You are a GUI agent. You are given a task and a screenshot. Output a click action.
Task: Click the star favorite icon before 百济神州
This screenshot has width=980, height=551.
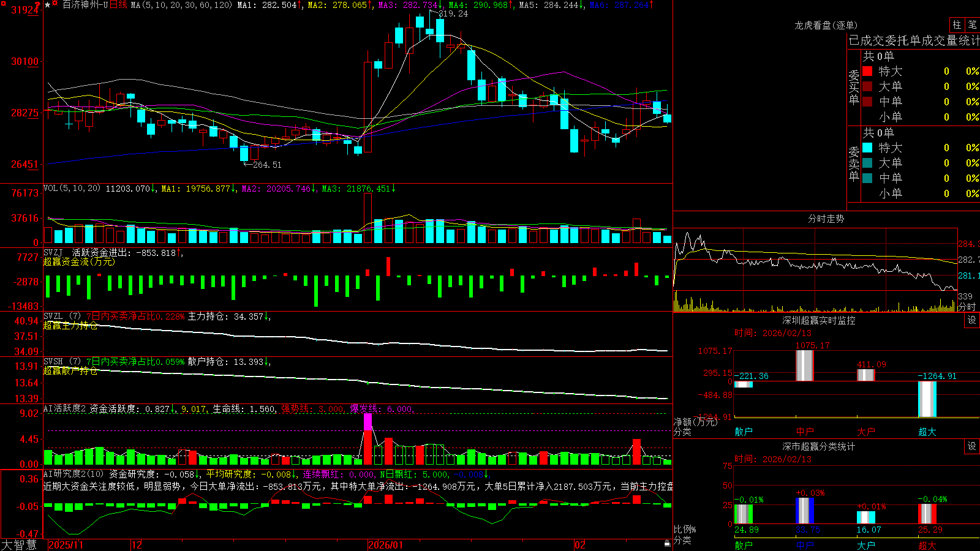[x=47, y=5]
